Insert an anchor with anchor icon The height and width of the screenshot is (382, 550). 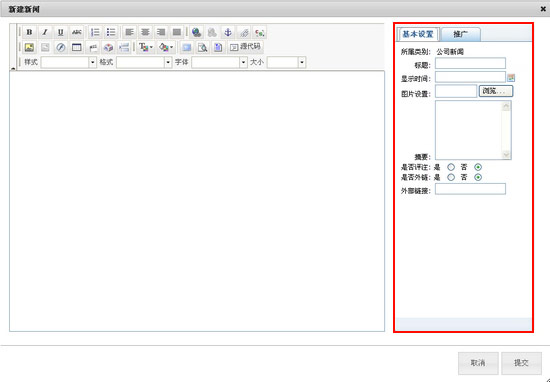click(228, 32)
